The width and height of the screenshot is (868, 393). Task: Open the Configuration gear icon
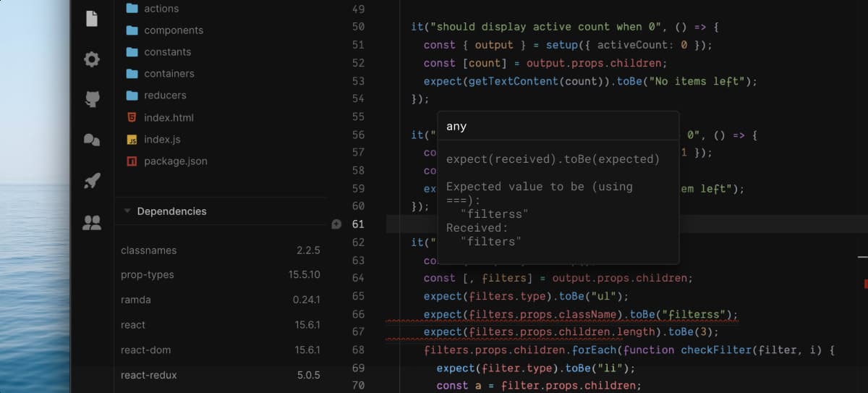92,59
